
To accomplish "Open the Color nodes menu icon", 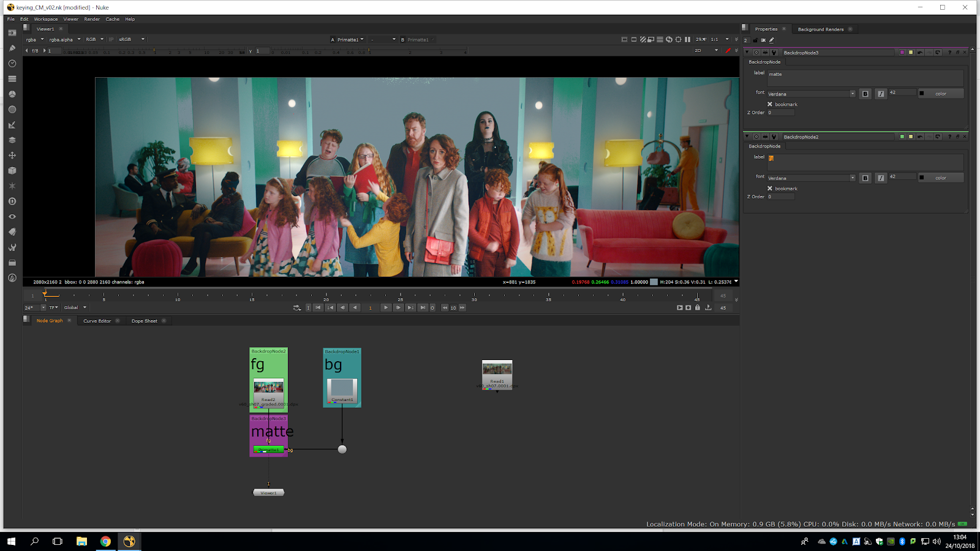I will [x=12, y=94].
